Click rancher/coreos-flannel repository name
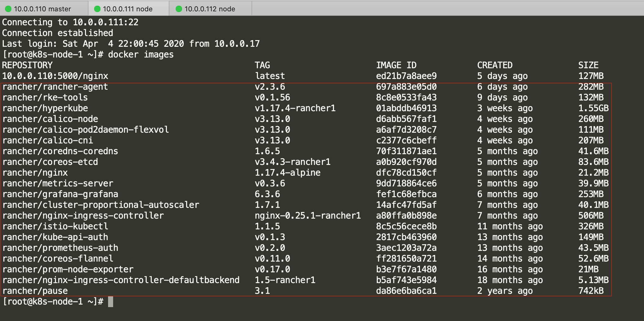This screenshot has width=644, height=321. [58, 259]
